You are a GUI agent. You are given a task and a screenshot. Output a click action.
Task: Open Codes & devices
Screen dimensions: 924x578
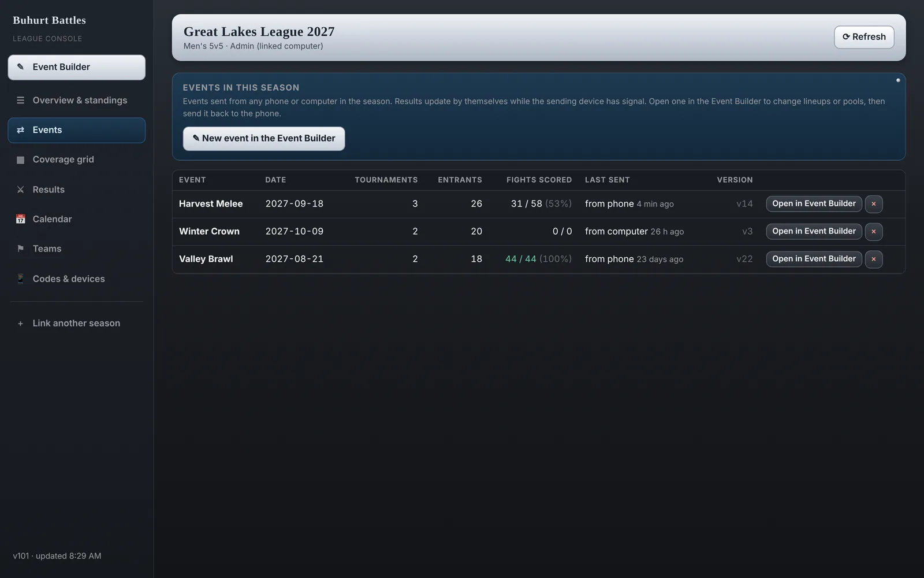click(x=77, y=279)
